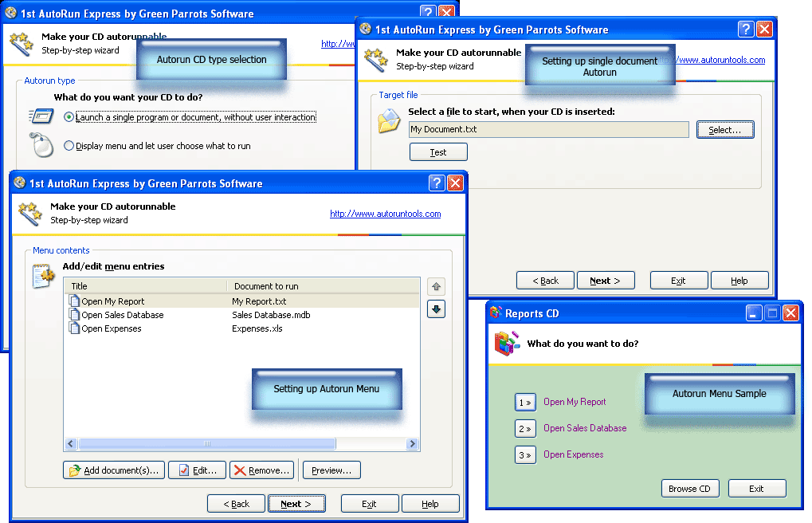Screen dimensions: 812x523
Task: Click 'My Report.txt' document cell
Action: coord(259,301)
